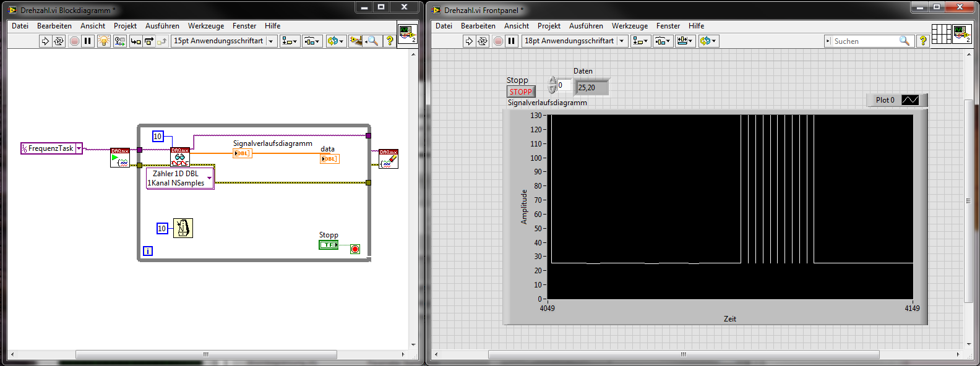Toggle highlight execution light bulb
980x366 pixels.
pos(104,41)
